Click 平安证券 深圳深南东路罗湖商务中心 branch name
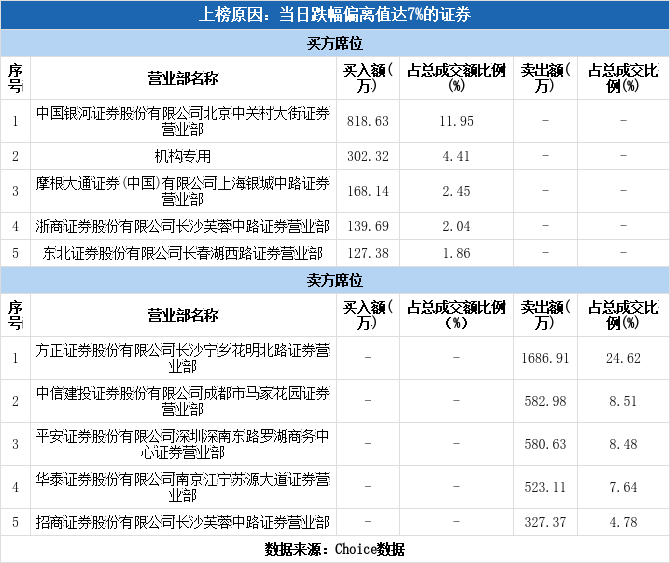Viewport: 670px width, 563px height. tap(183, 444)
